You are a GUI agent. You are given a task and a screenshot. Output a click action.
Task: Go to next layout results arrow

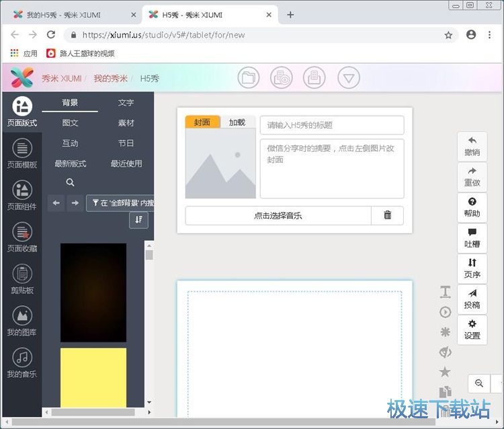pos(75,203)
